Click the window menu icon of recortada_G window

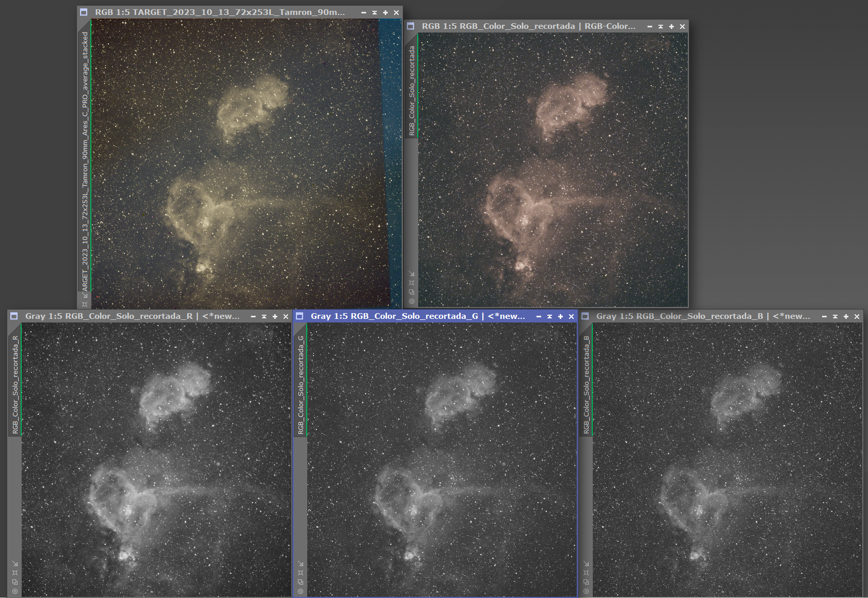pyautogui.click(x=299, y=316)
